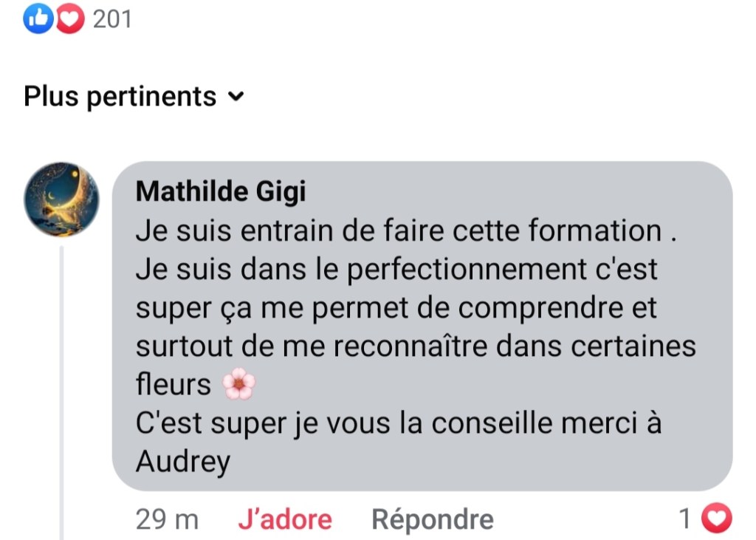756x540 pixels.
Task: Click the comment's first line about "cette formation"
Action: 405,231
